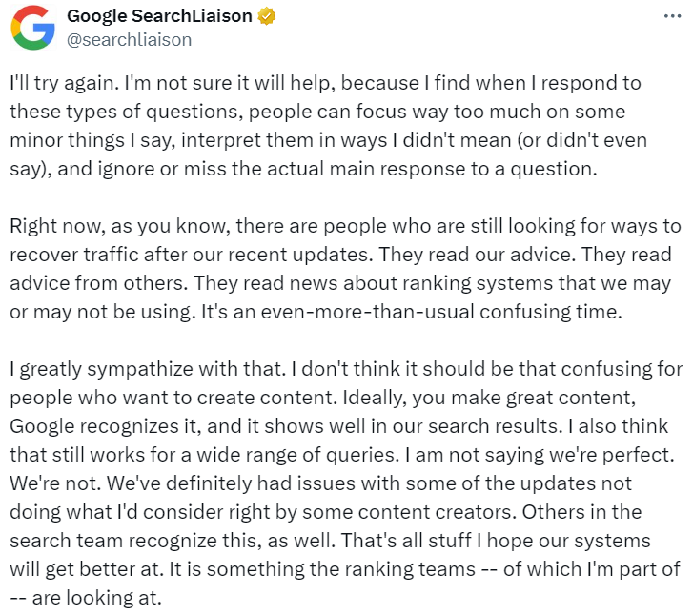Click the final line "-- are looking at."

click(86, 598)
